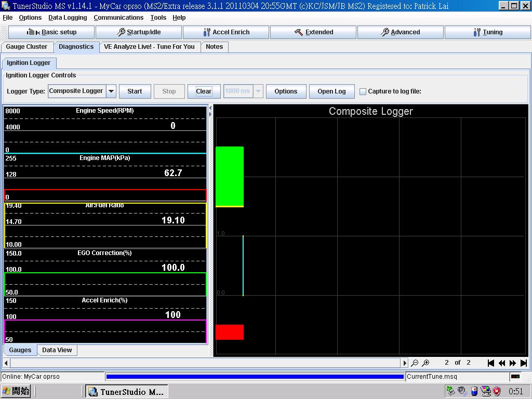The image size is (532, 399).
Task: Click the battery icon in system tray
Action: [x=474, y=391]
